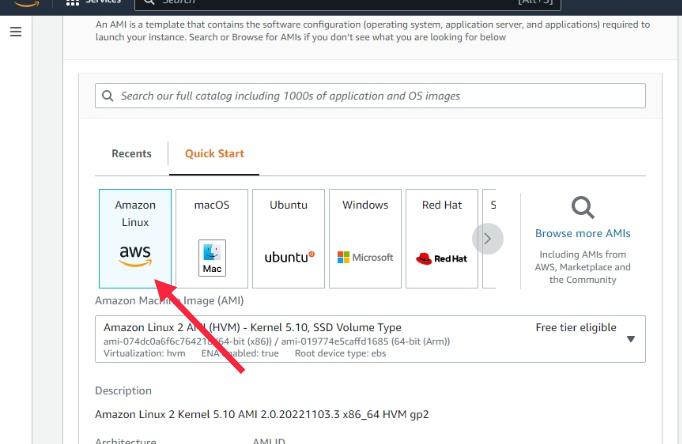Click the Red Hat logo icon
Image resolution: width=682 pixels, height=444 pixels.
(x=442, y=258)
